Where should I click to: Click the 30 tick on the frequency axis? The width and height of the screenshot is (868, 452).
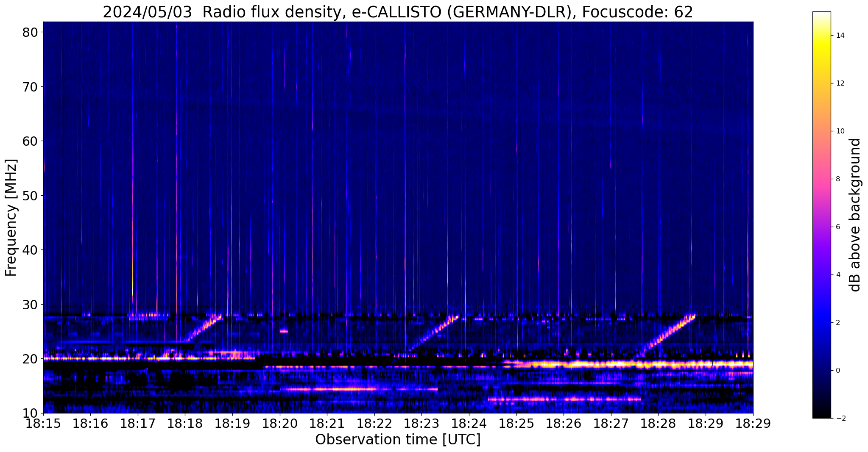[x=30, y=305]
